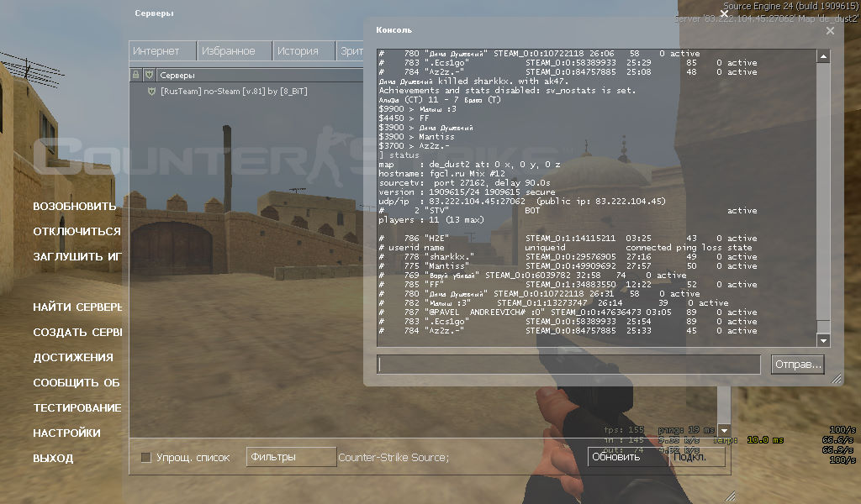861x504 pixels.
Task: Focus the console command input field
Action: tap(568, 365)
